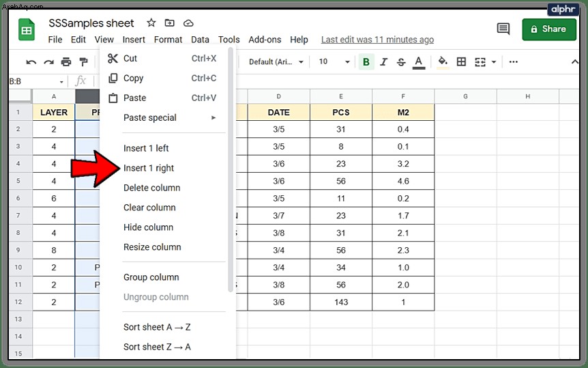Open the font family dropdown
The image size is (588, 368).
pos(276,62)
